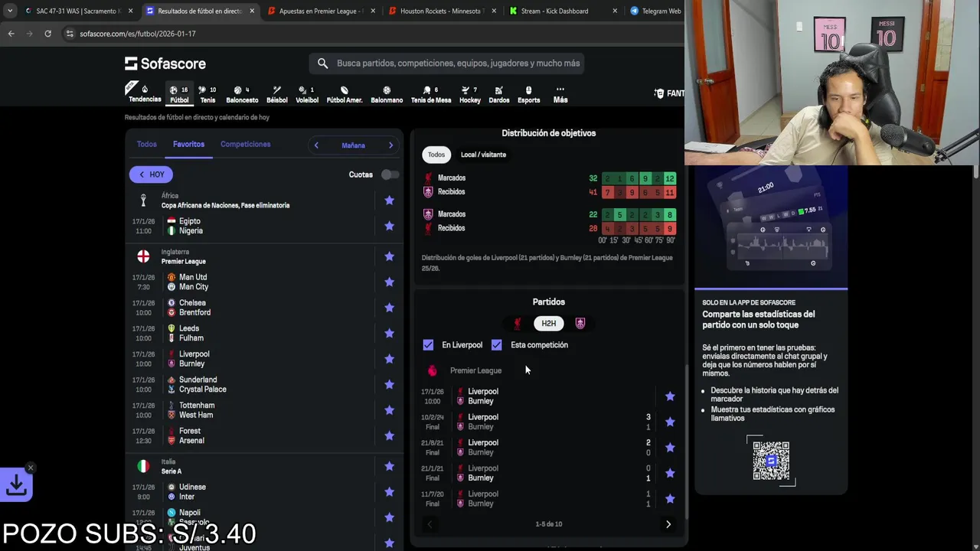Toggle the Cuotas odds switch

(390, 174)
